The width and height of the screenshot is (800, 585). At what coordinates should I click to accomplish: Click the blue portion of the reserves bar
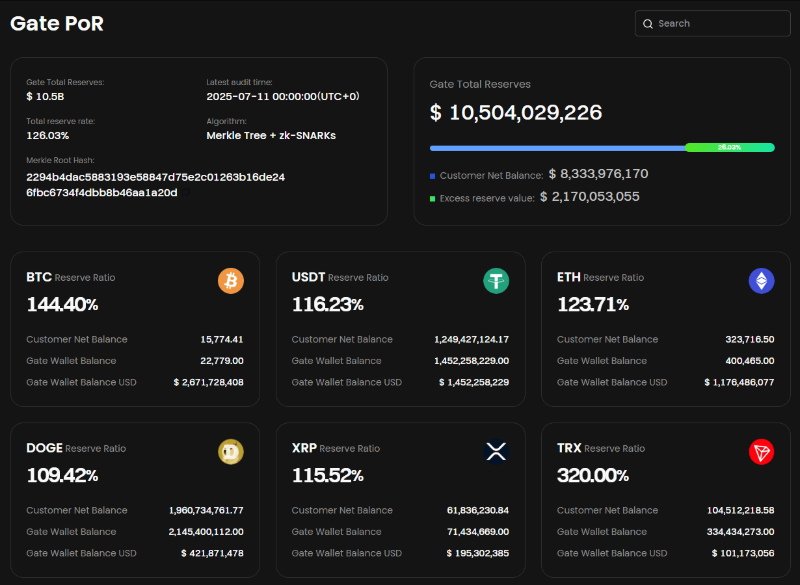click(x=557, y=148)
